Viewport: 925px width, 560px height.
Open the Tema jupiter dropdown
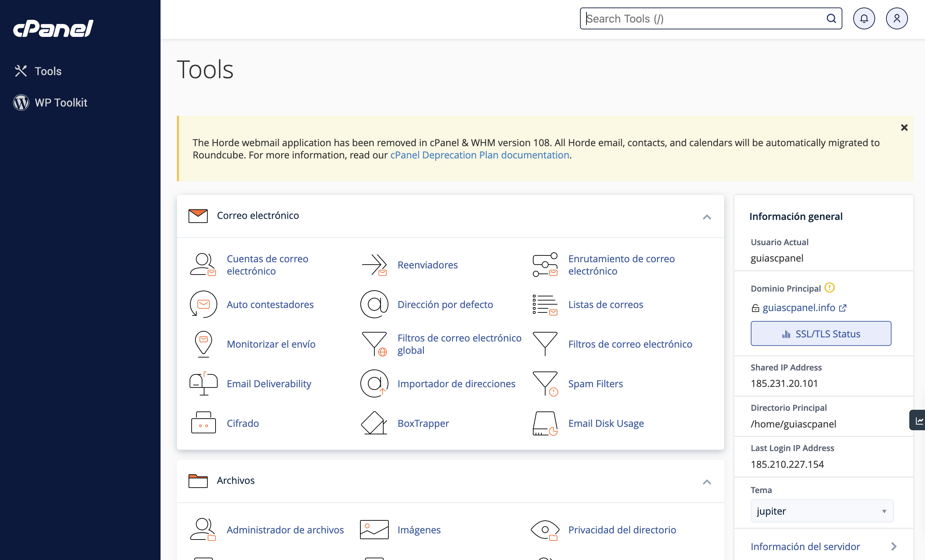pos(822,511)
